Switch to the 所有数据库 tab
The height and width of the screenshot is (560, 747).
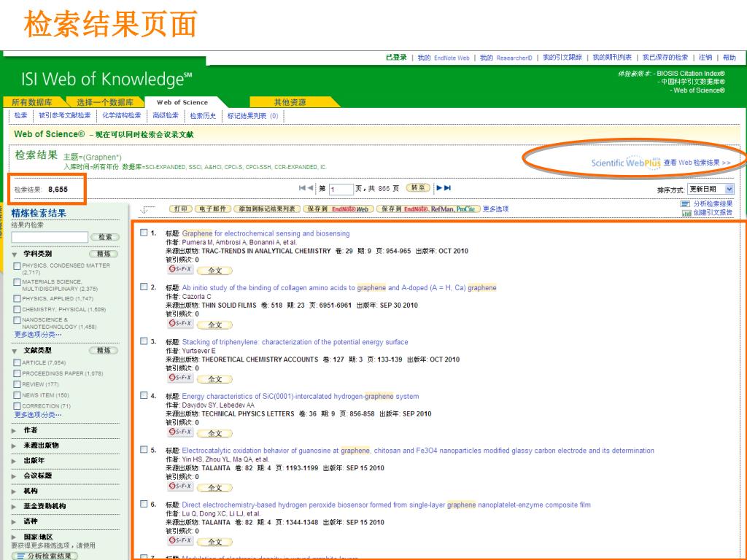[32, 102]
